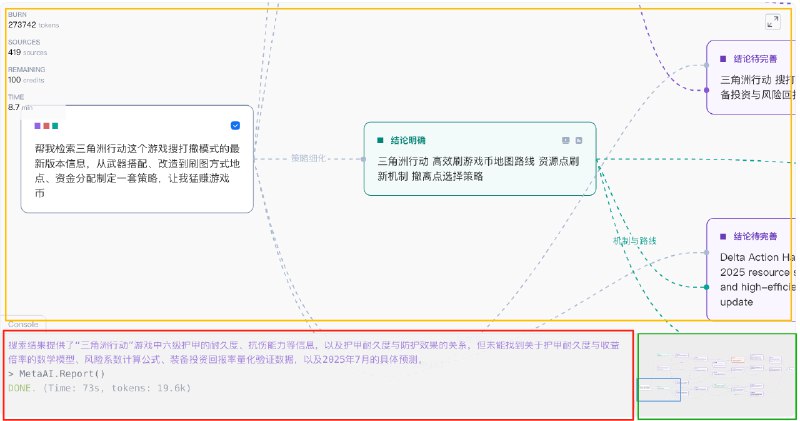Click purple status square on Delta Action card

(x=723, y=236)
